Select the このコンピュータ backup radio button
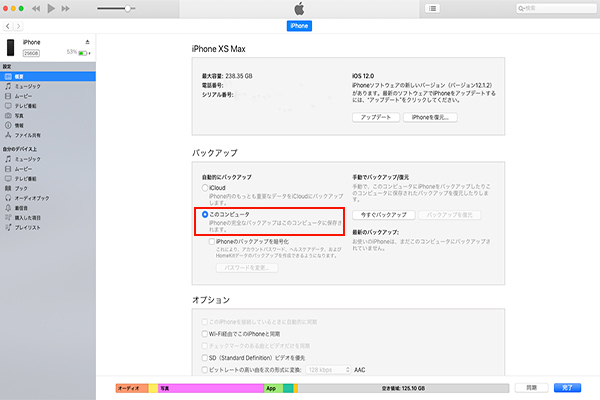Screen dimensions: 600x400 205,214
